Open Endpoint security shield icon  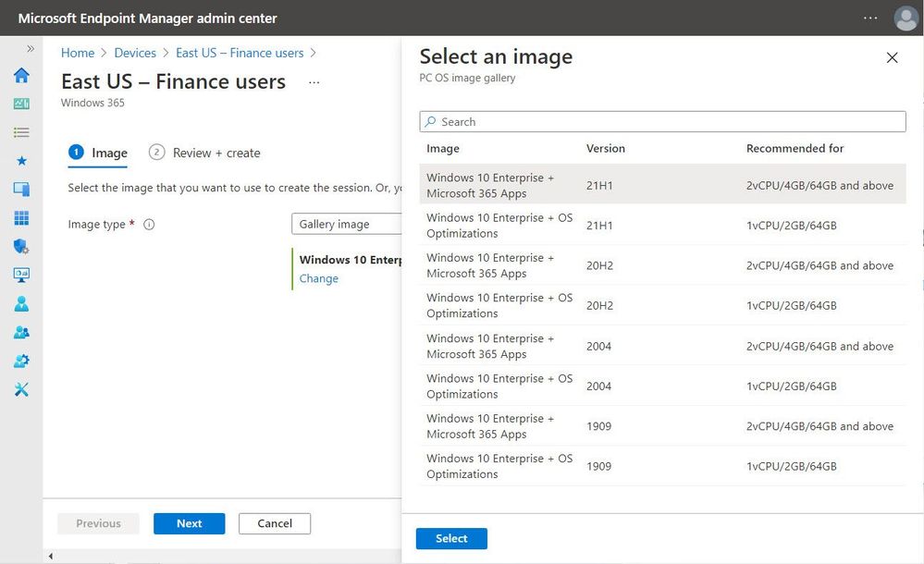(x=21, y=247)
